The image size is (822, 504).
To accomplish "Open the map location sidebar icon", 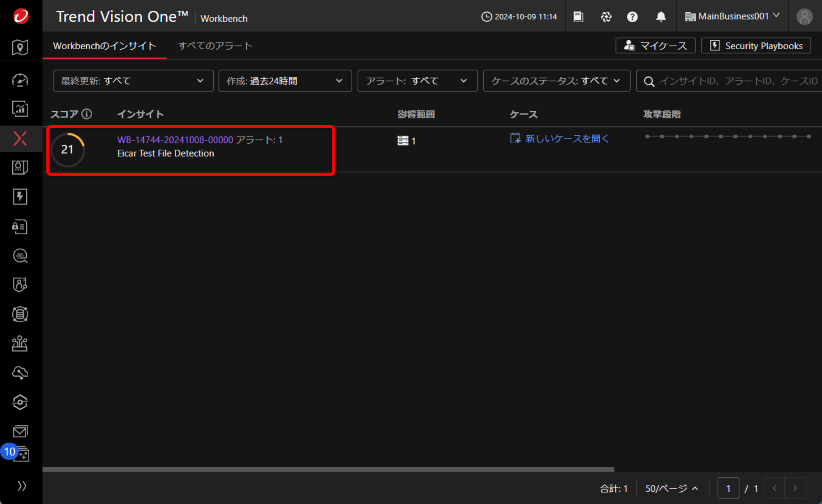I will coord(20,47).
